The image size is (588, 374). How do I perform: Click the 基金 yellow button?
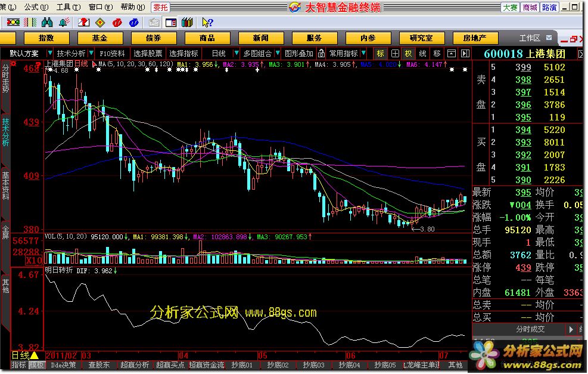point(100,38)
